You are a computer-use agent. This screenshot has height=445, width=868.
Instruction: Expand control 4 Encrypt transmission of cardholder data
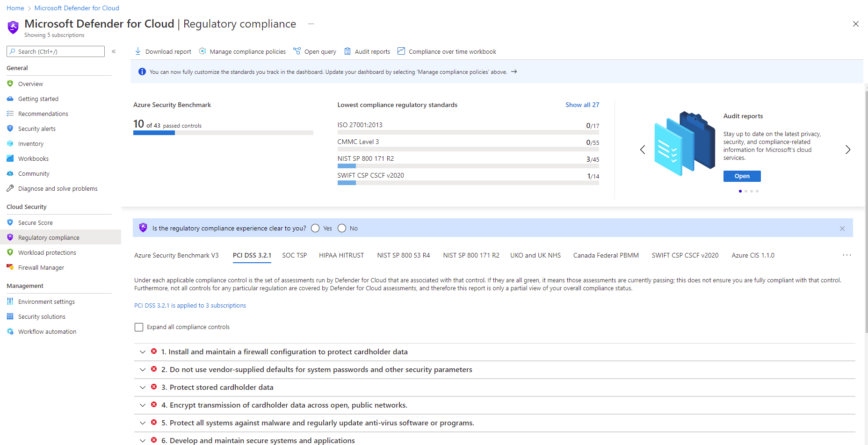pyautogui.click(x=143, y=405)
